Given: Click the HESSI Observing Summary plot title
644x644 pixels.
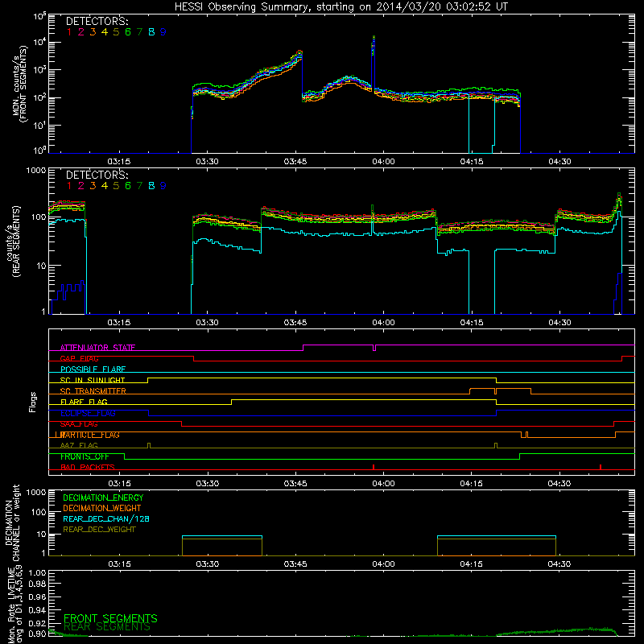Looking at the screenshot, I should [341, 7].
